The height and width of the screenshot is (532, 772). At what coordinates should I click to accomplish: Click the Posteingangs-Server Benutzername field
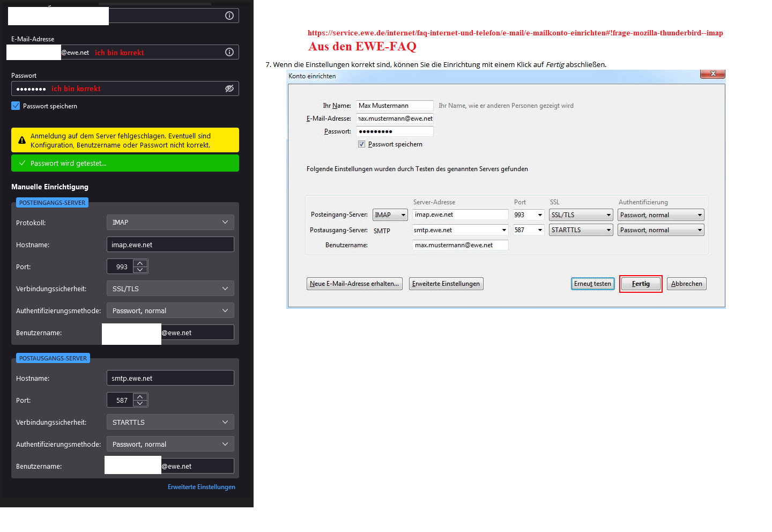pyautogui.click(x=170, y=332)
